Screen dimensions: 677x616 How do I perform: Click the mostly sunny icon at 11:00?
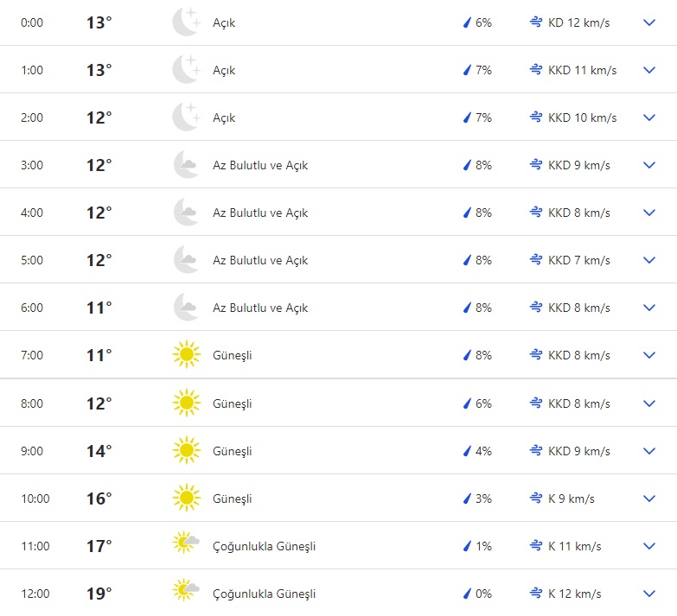pyautogui.click(x=186, y=546)
